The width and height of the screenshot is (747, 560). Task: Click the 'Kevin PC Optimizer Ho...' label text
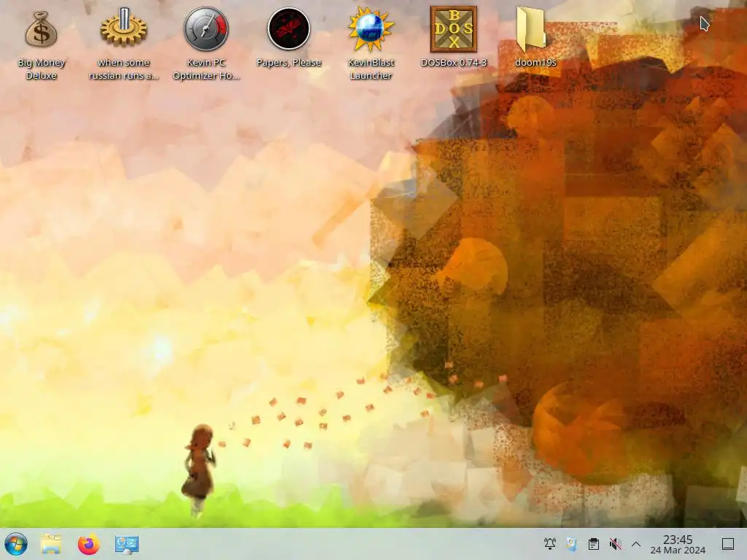click(206, 69)
